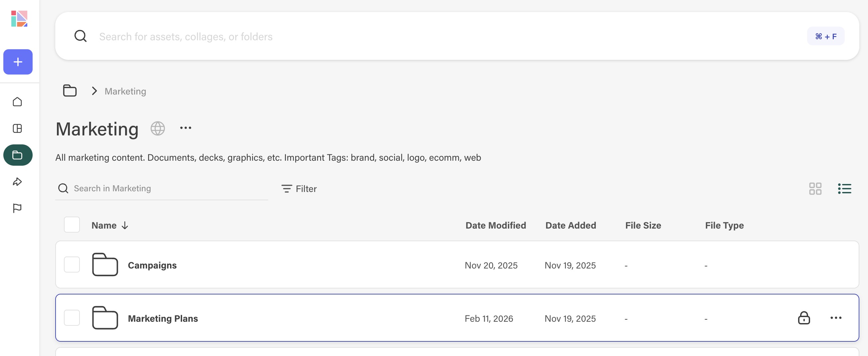Click the Marketing folder description text
Image resolution: width=868 pixels, height=356 pixels.
(x=268, y=158)
